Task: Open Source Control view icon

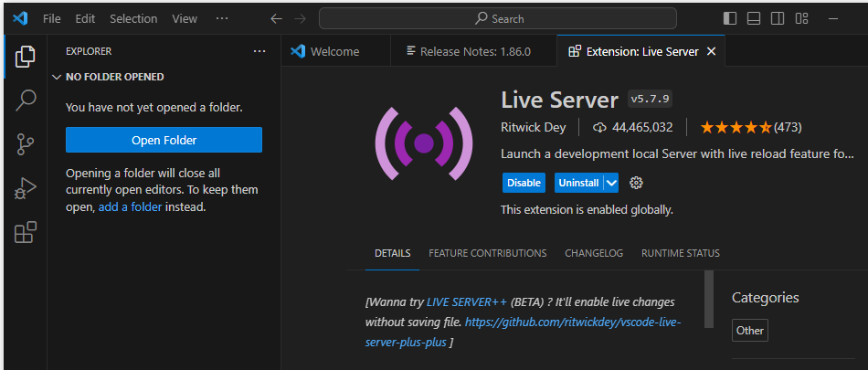Action: tap(25, 144)
